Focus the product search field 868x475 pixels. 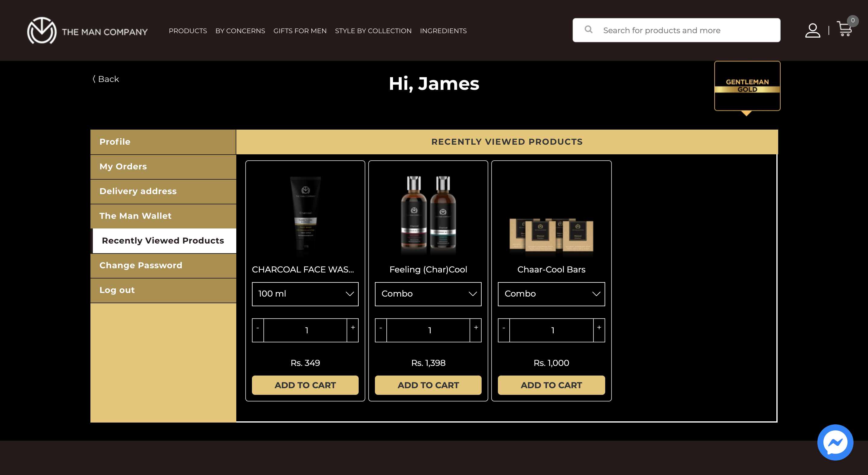676,30
